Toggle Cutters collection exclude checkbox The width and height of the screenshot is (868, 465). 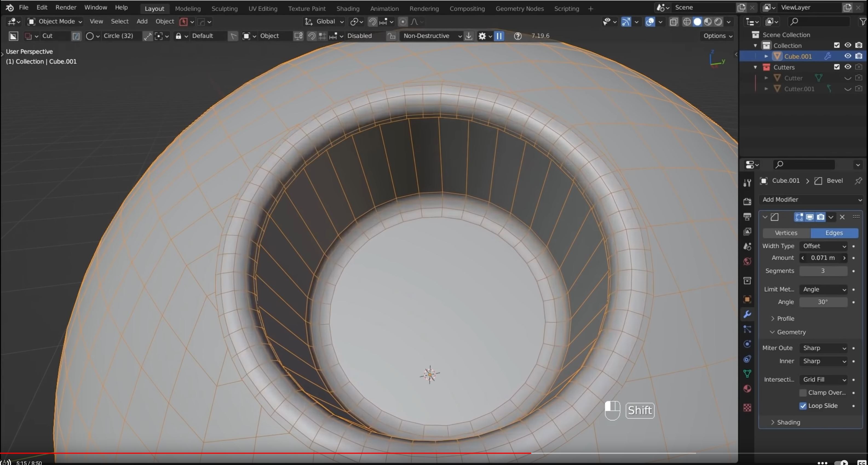(x=837, y=67)
